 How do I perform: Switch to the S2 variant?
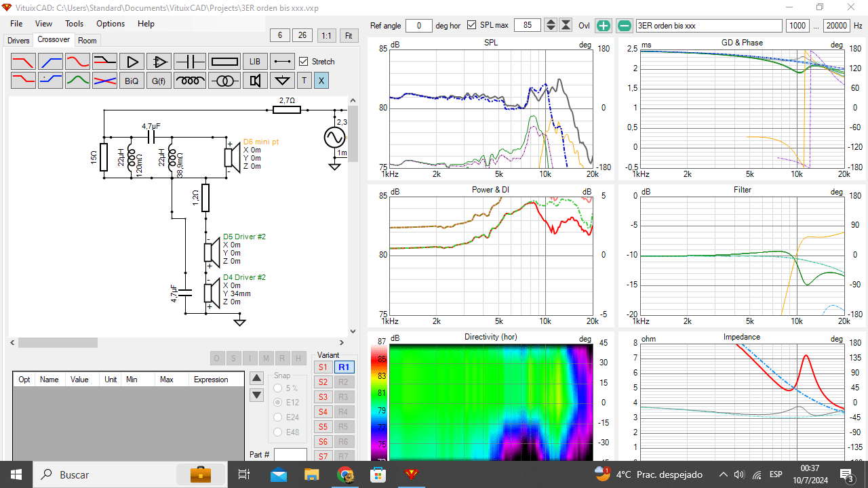(x=323, y=382)
